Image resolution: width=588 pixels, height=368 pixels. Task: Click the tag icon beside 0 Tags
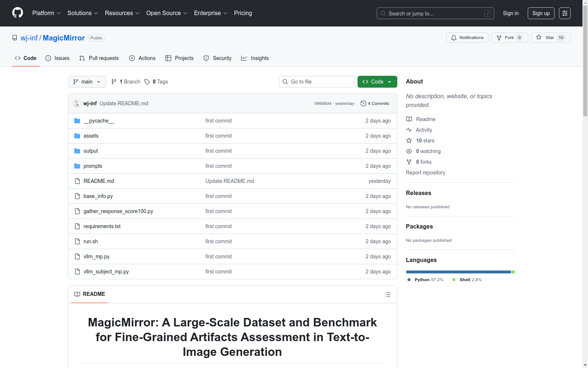(147, 82)
